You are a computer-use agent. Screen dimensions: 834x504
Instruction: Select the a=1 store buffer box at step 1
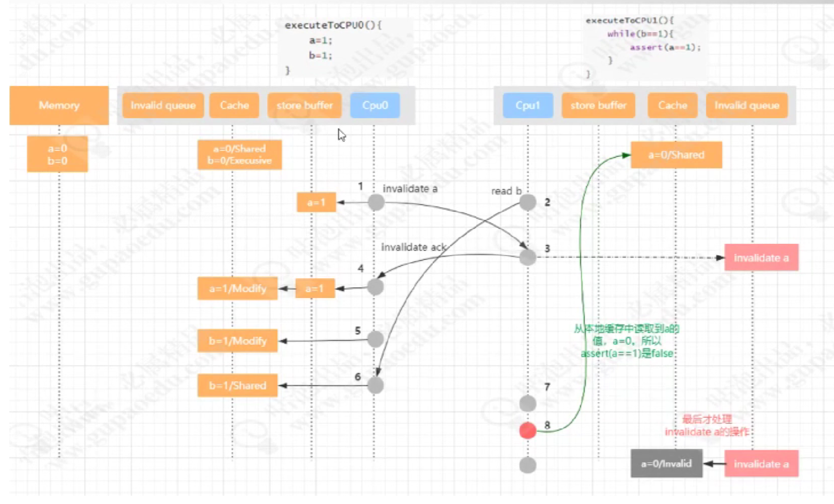[316, 202]
